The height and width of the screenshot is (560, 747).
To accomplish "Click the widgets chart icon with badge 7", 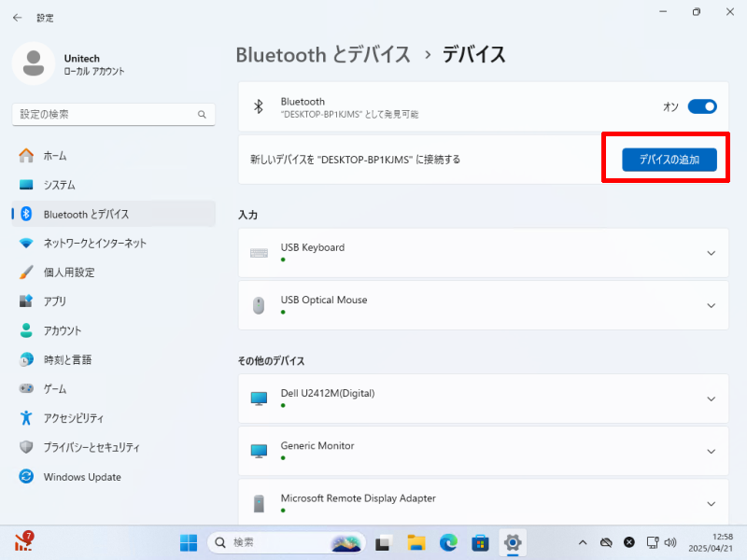I will pyautogui.click(x=24, y=541).
